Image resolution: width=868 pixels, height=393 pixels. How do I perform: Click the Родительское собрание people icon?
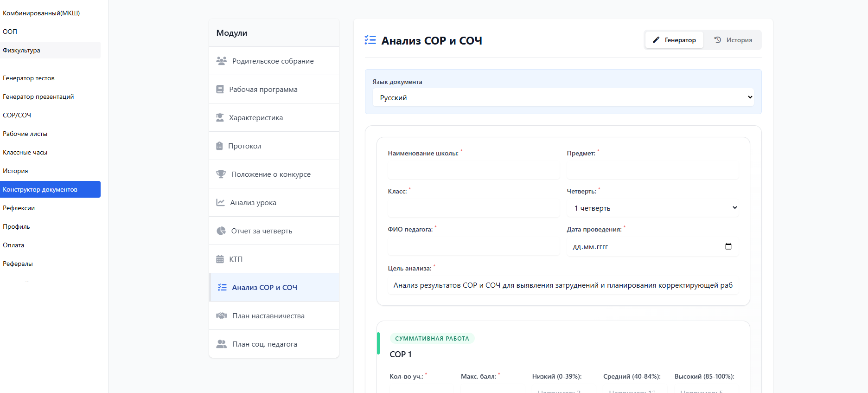(x=221, y=61)
